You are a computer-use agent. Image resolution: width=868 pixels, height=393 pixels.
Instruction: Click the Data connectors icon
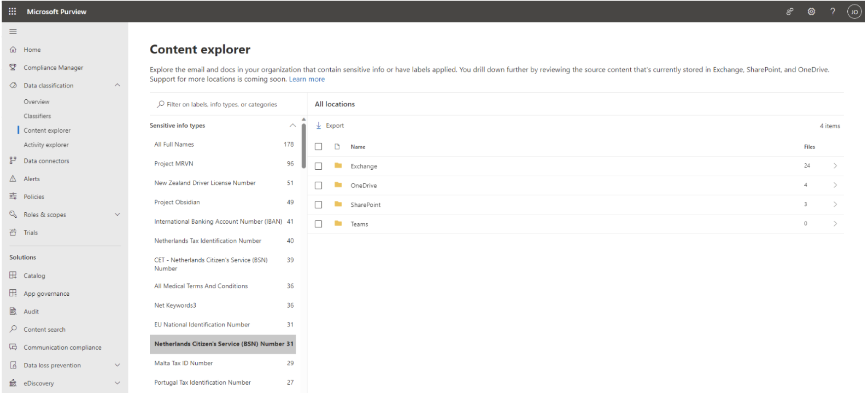point(13,160)
